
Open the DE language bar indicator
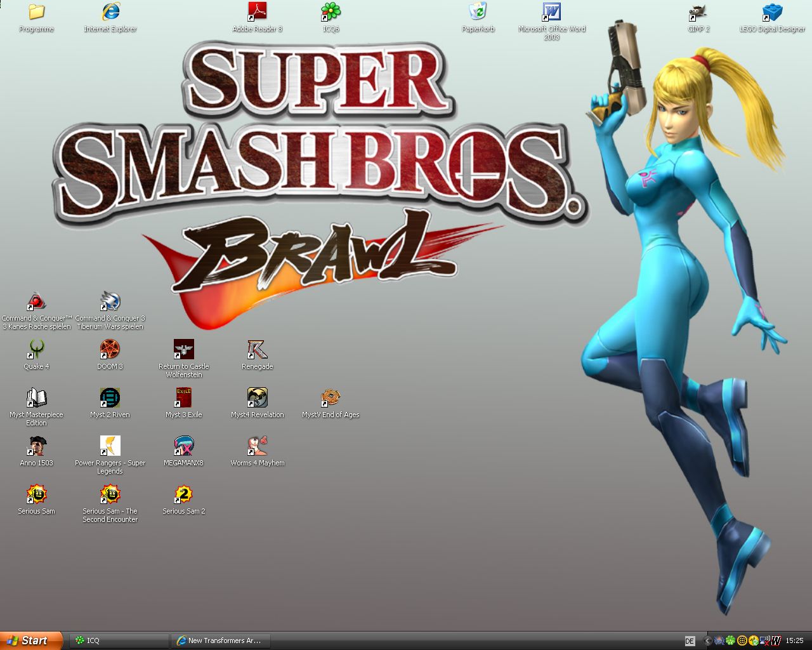[690, 641]
